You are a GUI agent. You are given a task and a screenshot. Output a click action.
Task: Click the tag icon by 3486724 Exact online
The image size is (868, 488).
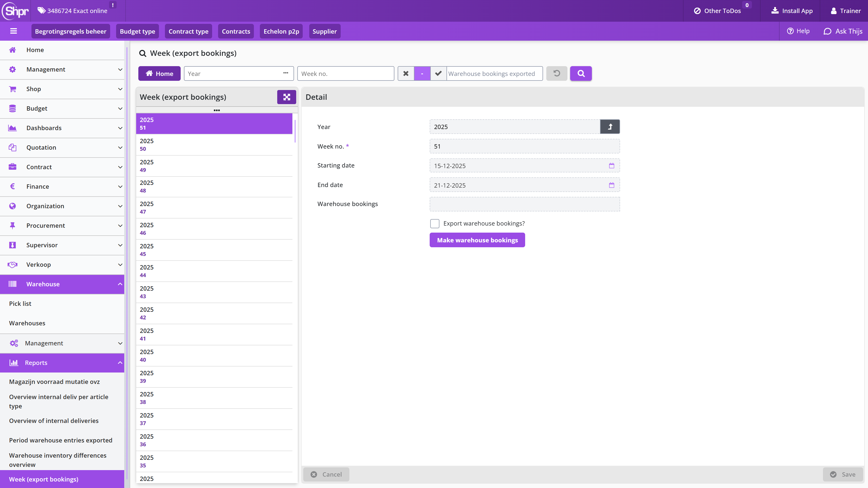[x=41, y=11]
